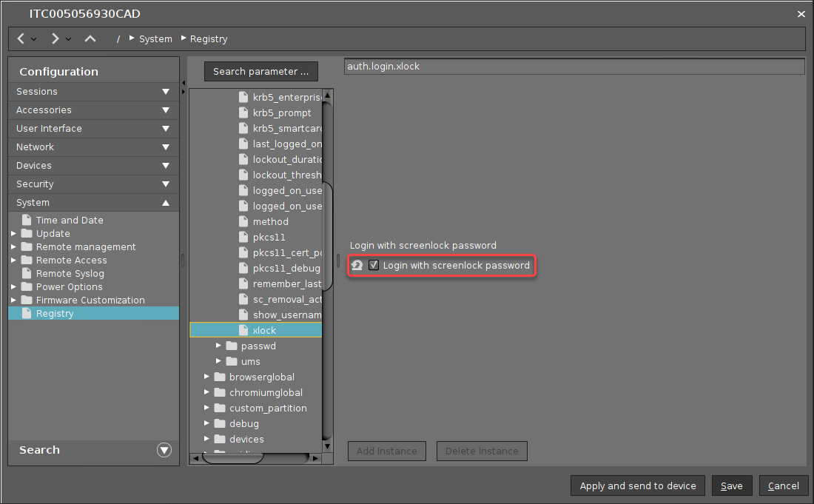Image resolution: width=814 pixels, height=504 pixels.
Task: Click the chromiumglobal folder icon
Action: click(220, 393)
